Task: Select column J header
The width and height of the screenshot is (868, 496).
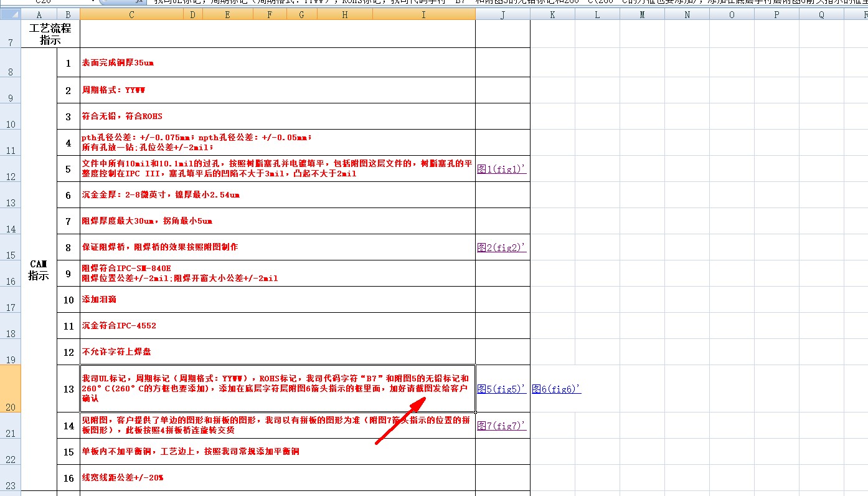Action: pyautogui.click(x=503, y=15)
